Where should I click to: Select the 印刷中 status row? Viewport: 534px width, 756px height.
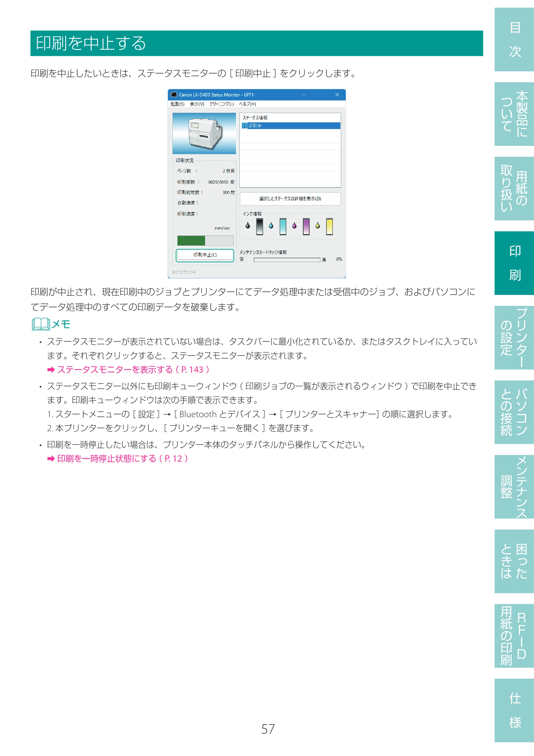click(x=290, y=126)
